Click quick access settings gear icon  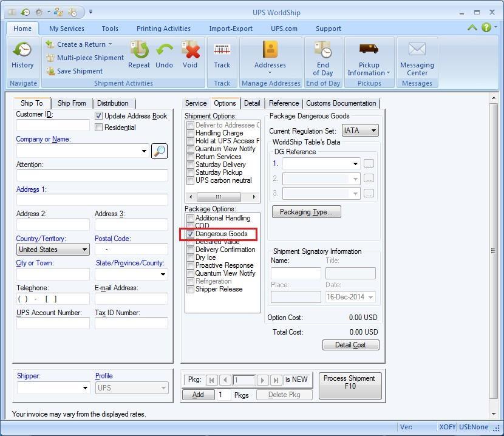pos(39,12)
